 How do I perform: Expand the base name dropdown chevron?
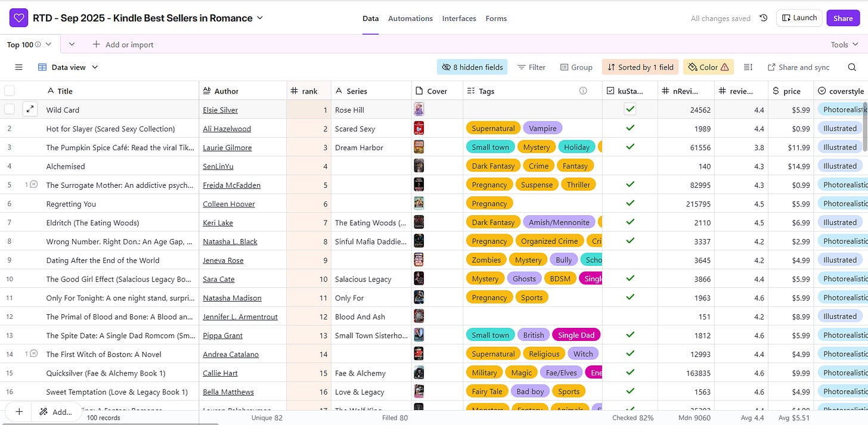(259, 18)
